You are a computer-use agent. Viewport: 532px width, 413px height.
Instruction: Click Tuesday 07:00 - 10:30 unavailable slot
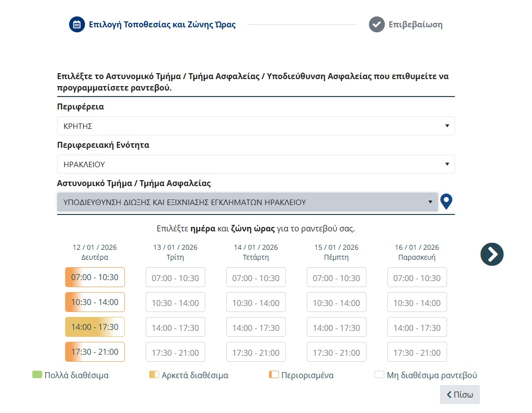tap(176, 278)
